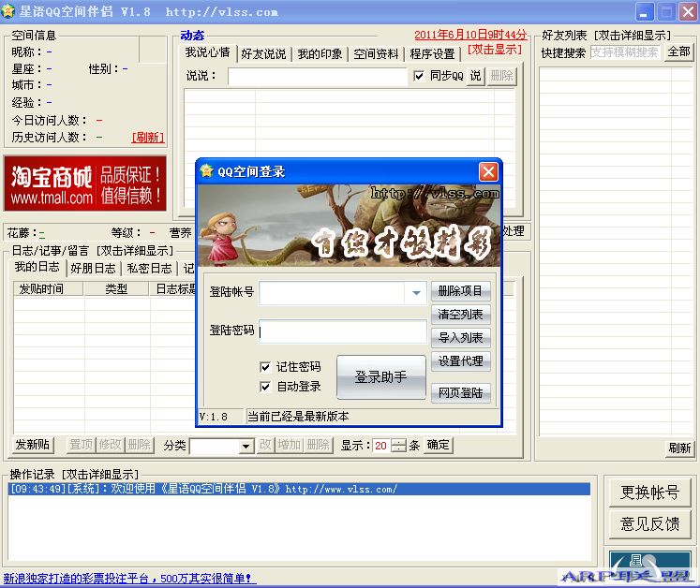Click the date 2011年6月10日9时44分 link
This screenshot has width=700, height=588.
(470, 35)
